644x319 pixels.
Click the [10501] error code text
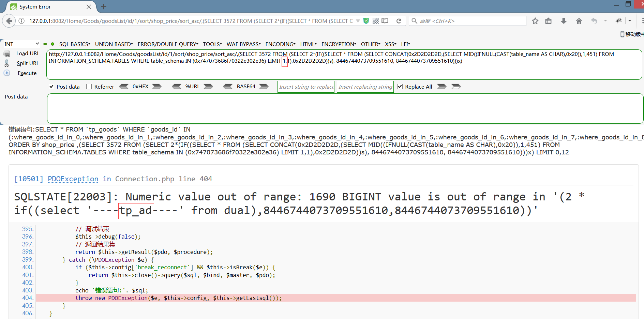click(x=29, y=179)
